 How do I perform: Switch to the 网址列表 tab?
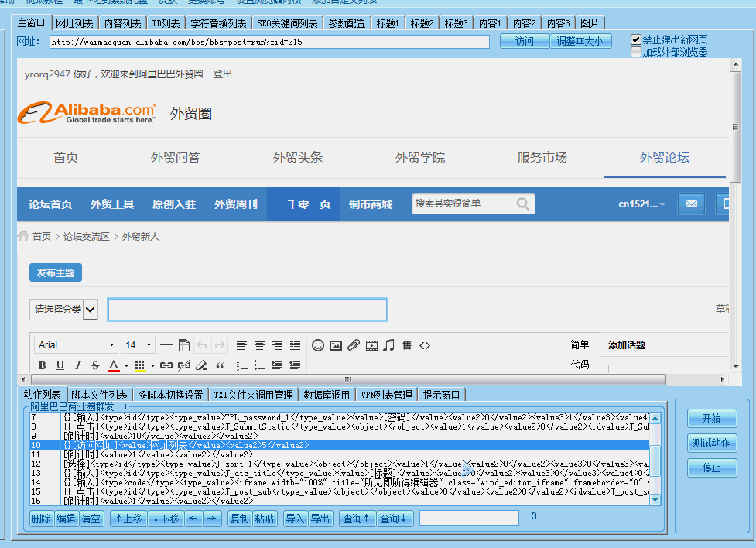(74, 23)
